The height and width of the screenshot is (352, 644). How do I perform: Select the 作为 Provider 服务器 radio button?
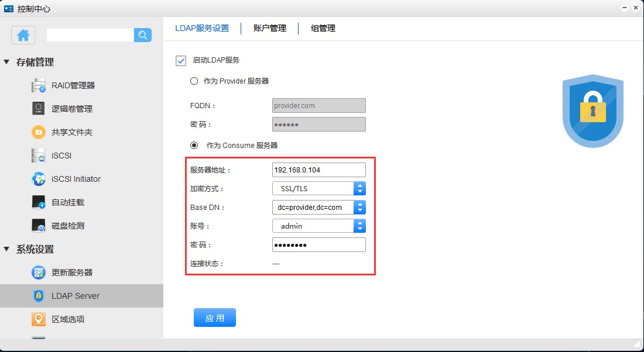pyautogui.click(x=194, y=81)
